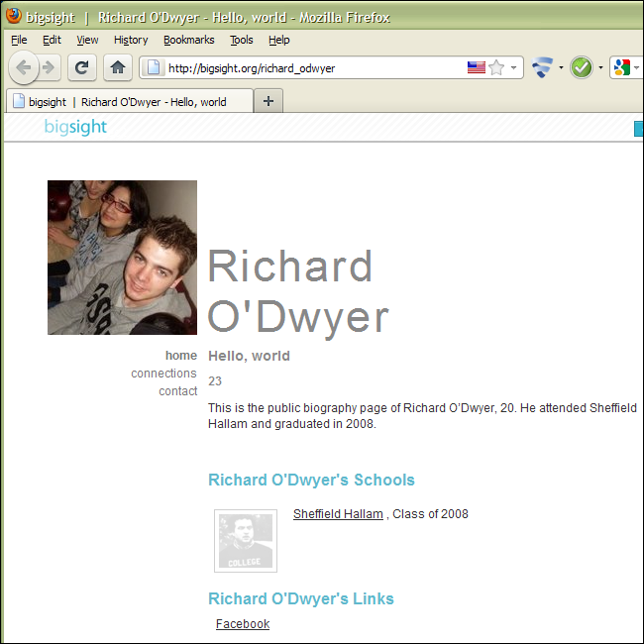Click the Richard O'Dwyer's Links heading
Screen dimensions: 644x644
301,598
